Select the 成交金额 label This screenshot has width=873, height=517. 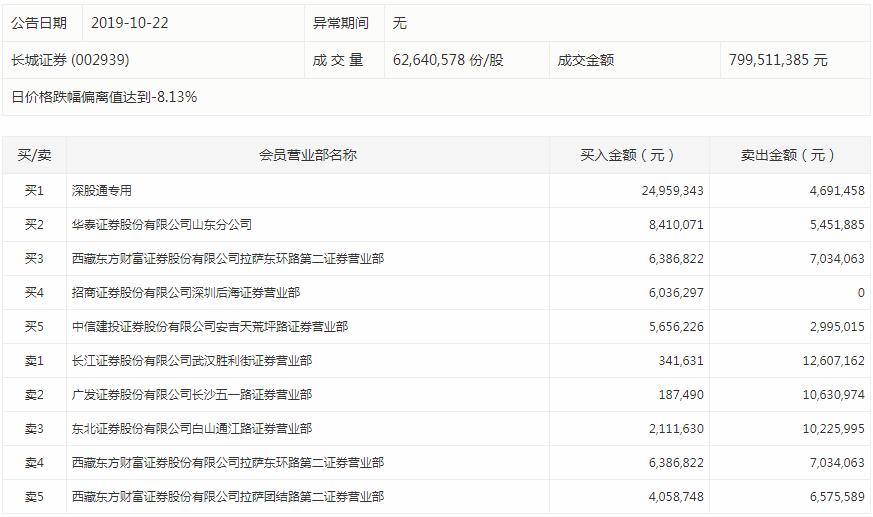tap(586, 60)
